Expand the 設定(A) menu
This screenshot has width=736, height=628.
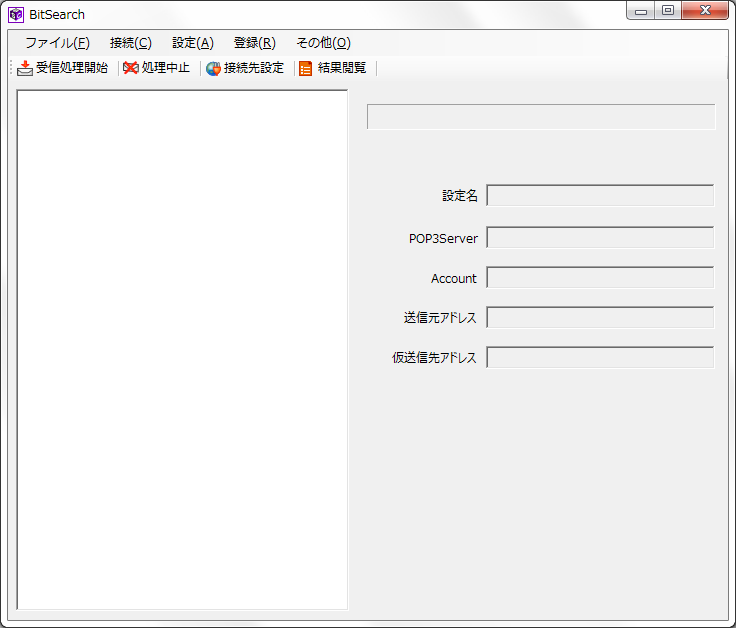click(193, 43)
